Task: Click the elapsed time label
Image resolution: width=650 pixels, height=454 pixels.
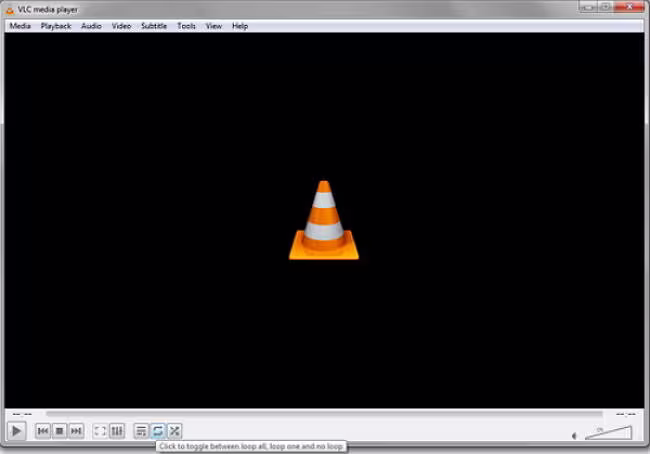Action: click(22, 414)
